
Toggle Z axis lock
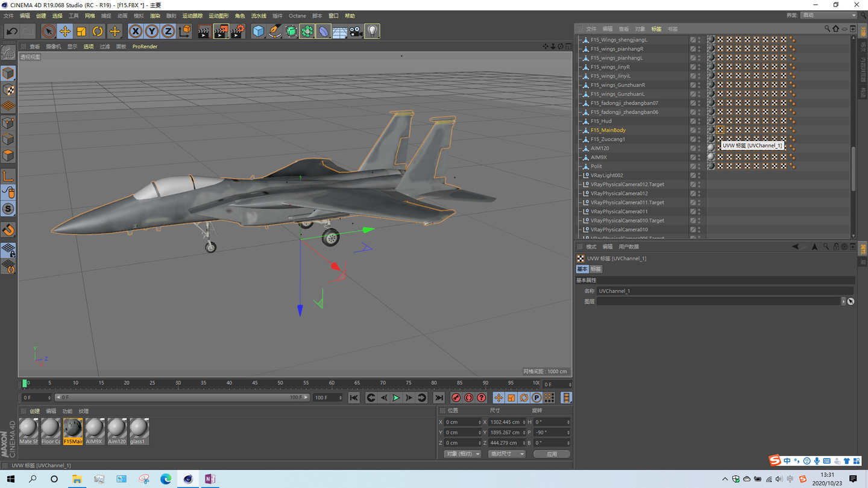tap(168, 31)
